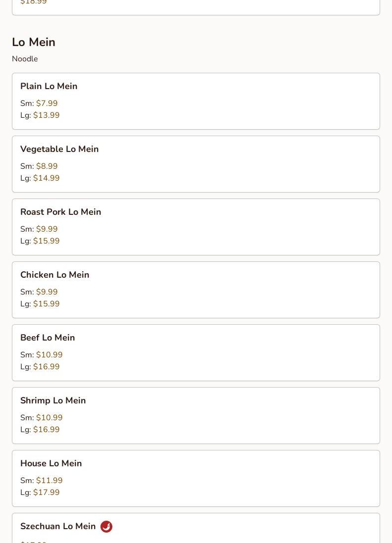Select Vegetable Lo Mein small price $8.99
The height and width of the screenshot is (543, 392).
pyautogui.click(x=47, y=166)
